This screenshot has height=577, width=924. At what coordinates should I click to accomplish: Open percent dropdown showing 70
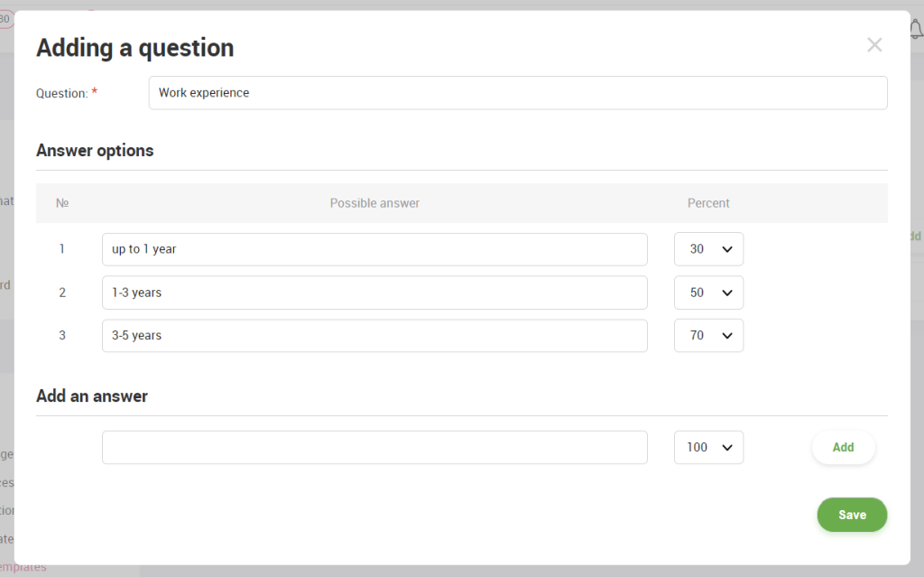[x=709, y=336]
